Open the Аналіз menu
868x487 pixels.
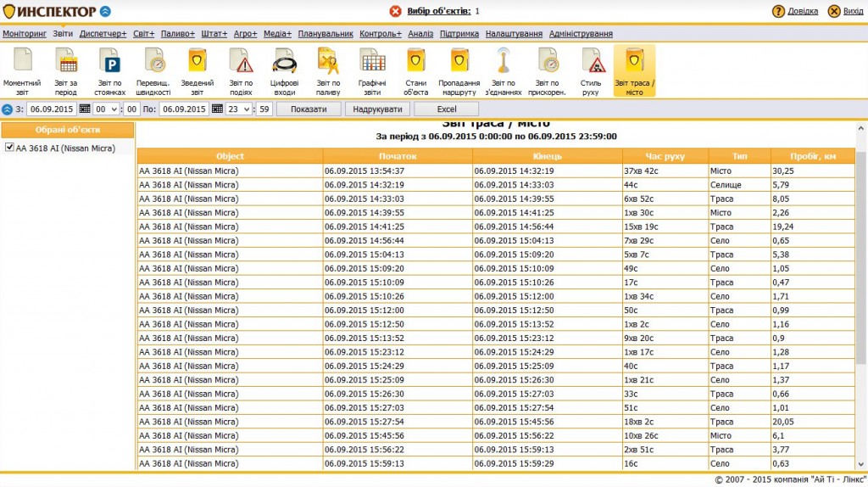420,34
